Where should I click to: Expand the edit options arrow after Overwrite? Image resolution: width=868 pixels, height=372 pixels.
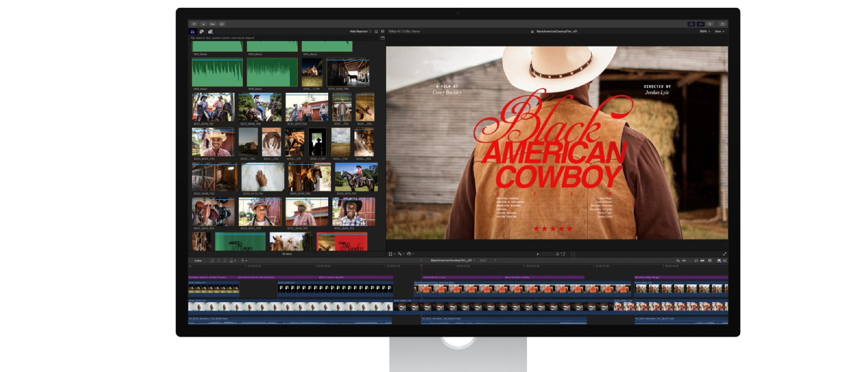235,261
